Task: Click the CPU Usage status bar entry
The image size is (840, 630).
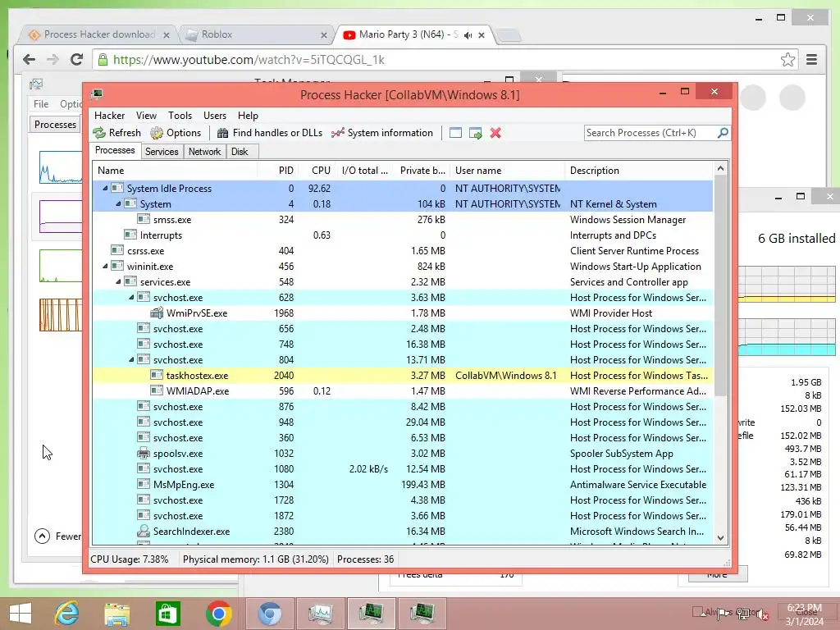Action: (x=129, y=559)
